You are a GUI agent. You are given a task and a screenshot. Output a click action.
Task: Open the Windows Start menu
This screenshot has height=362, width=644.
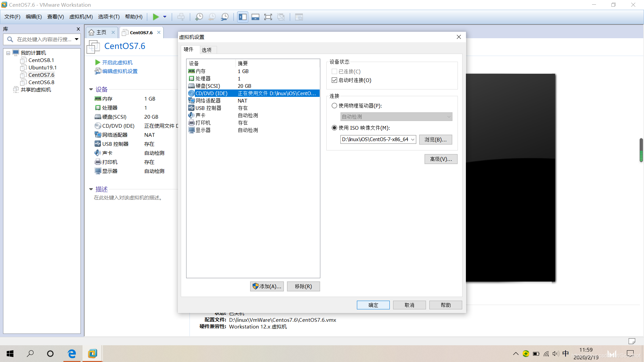click(10, 354)
